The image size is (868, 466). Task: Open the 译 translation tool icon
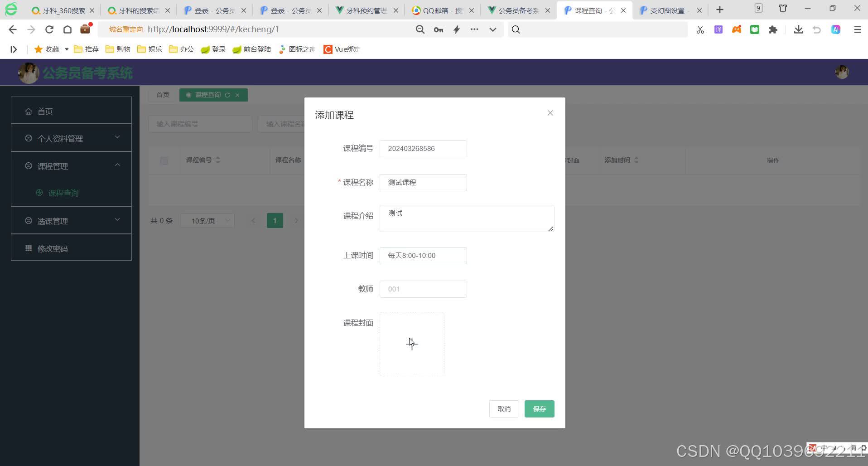pos(718,29)
